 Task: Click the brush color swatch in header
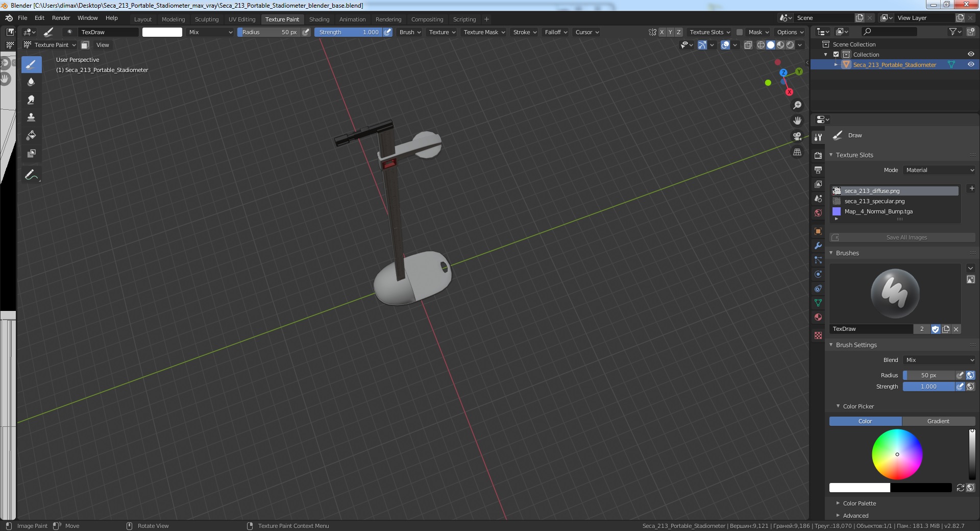[162, 32]
